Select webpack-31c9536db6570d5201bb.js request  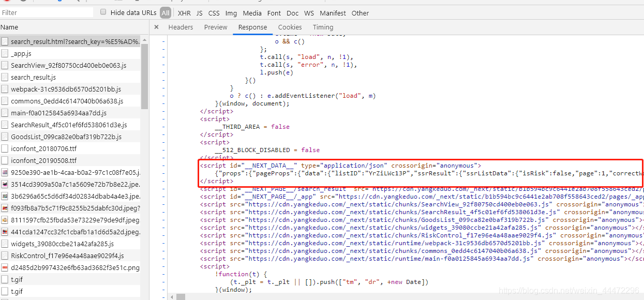[x=70, y=89]
